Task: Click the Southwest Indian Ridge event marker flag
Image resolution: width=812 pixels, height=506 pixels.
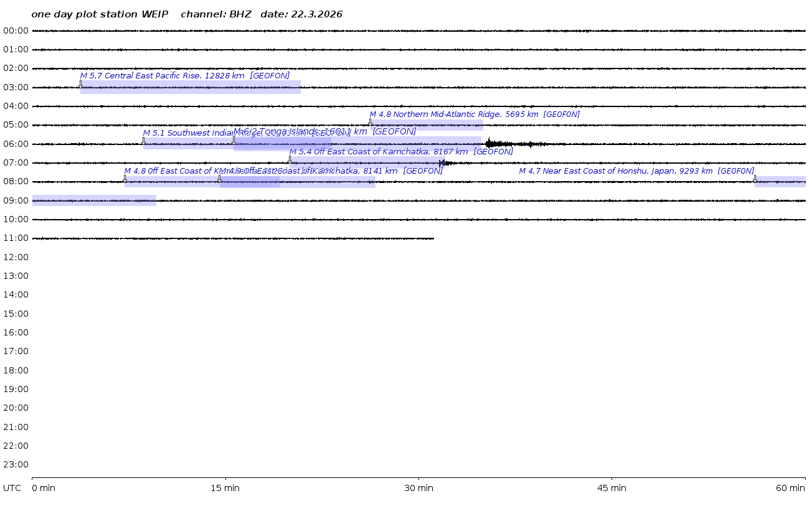Action: [x=143, y=141]
